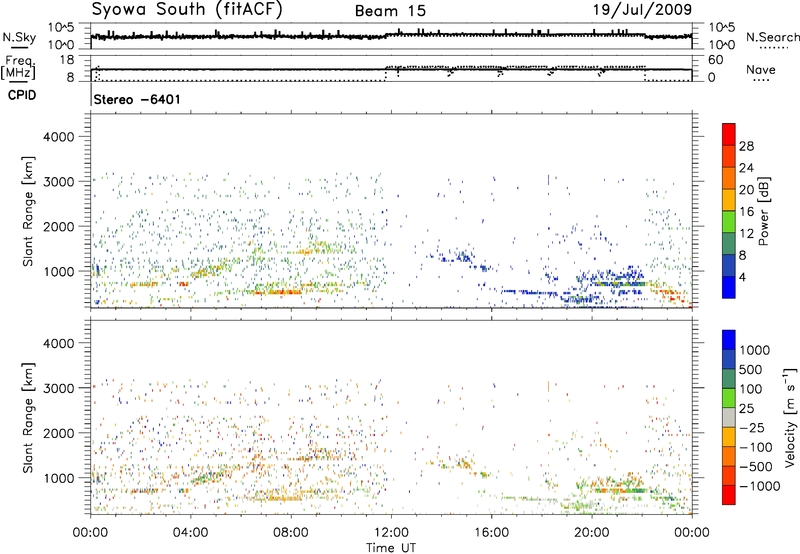Click the 16 dB label on power colorbar

[x=746, y=212]
